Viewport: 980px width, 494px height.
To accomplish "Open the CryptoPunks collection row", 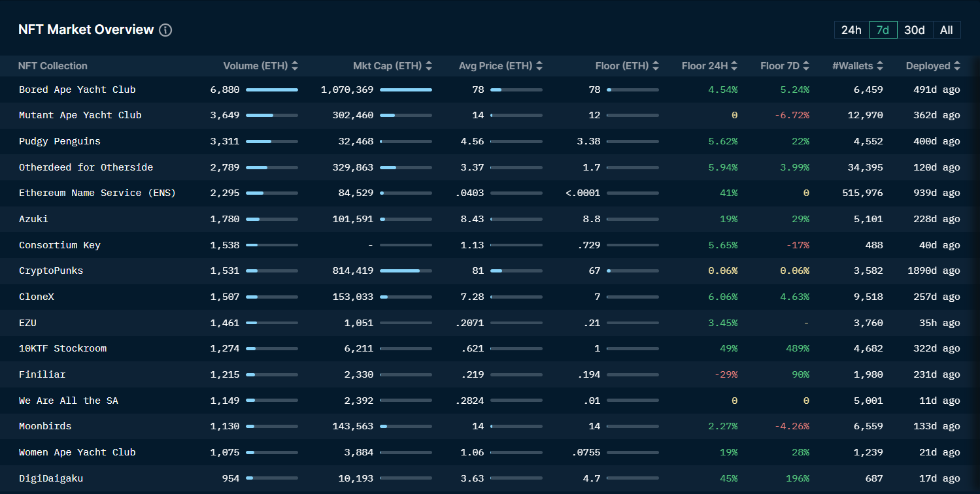I will click(51, 271).
